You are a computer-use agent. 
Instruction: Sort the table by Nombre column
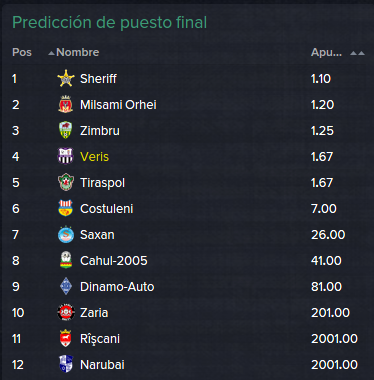point(77,52)
